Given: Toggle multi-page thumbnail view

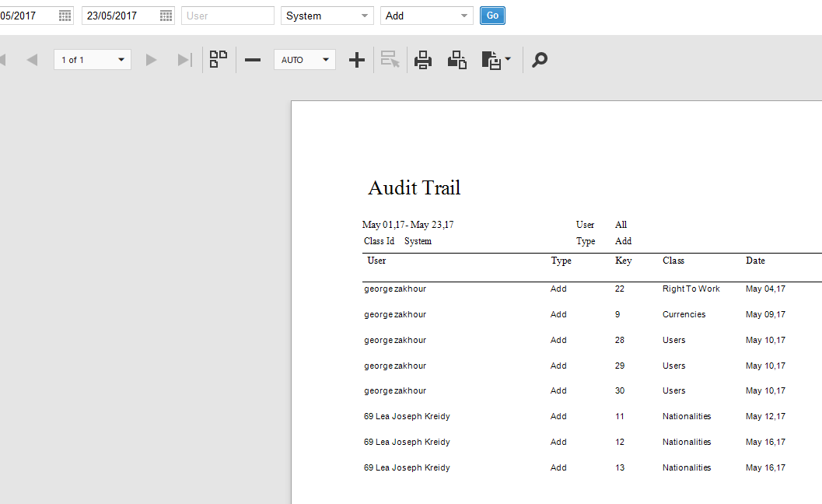Looking at the screenshot, I should (x=218, y=59).
